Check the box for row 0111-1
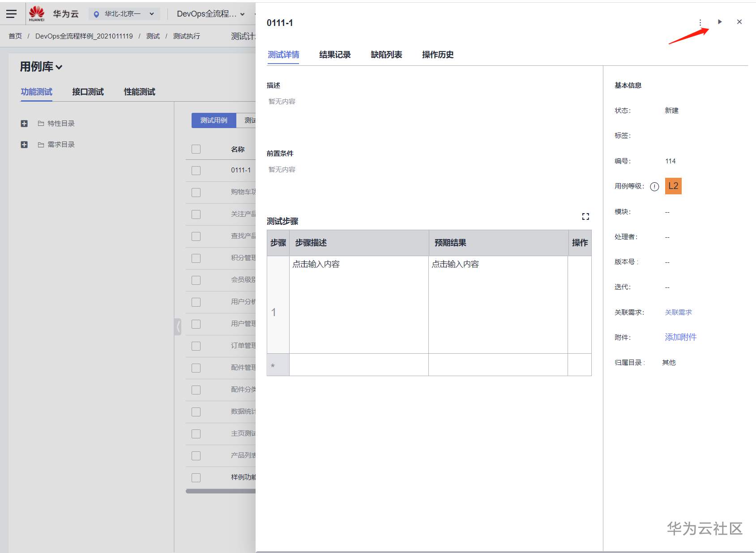The image size is (756, 553). 196,171
